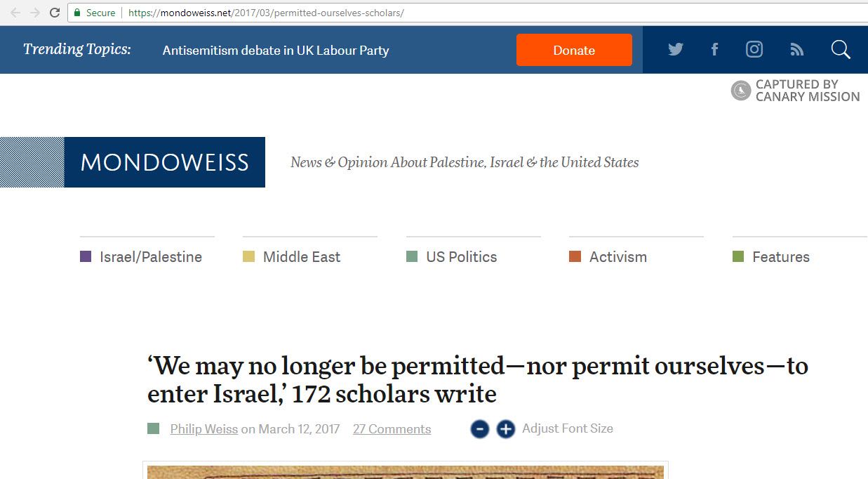Viewport: 868px width, 479px height.
Task: Click the Canary Mission capture badge
Action: (x=740, y=91)
